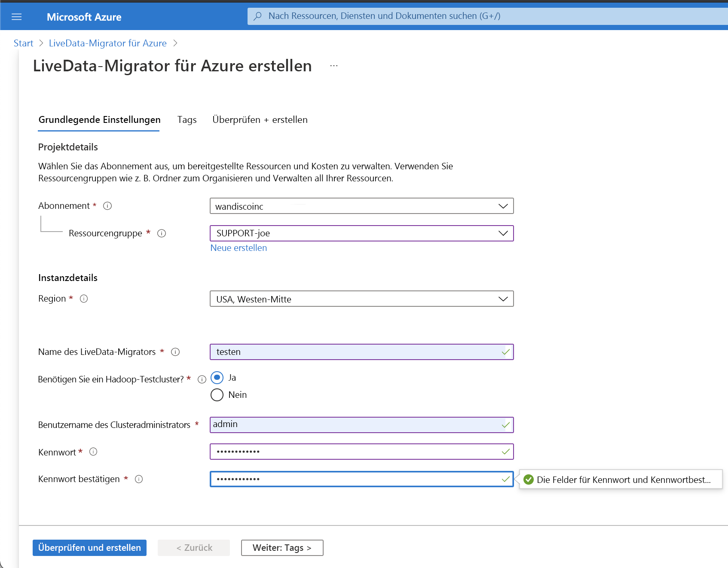Show info tooltip for Kennwort bestätigen
The width and height of the screenshot is (728, 568).
139,479
